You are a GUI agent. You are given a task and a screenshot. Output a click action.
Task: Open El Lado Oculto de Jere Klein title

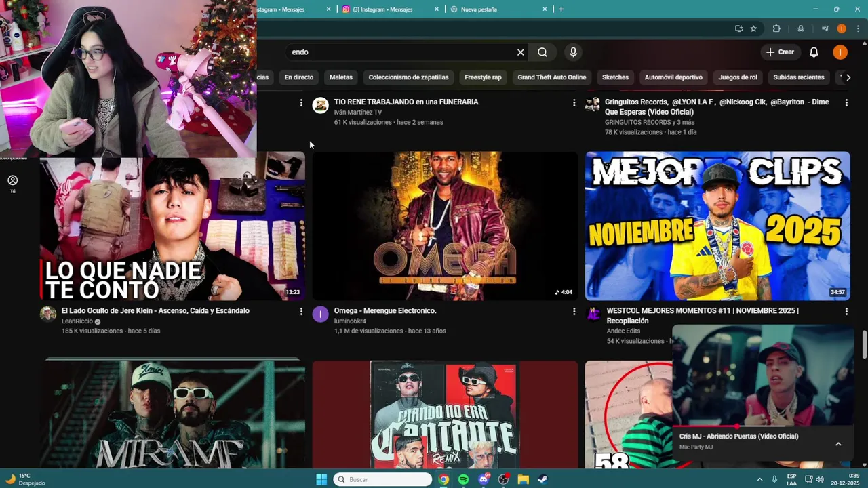click(x=155, y=311)
